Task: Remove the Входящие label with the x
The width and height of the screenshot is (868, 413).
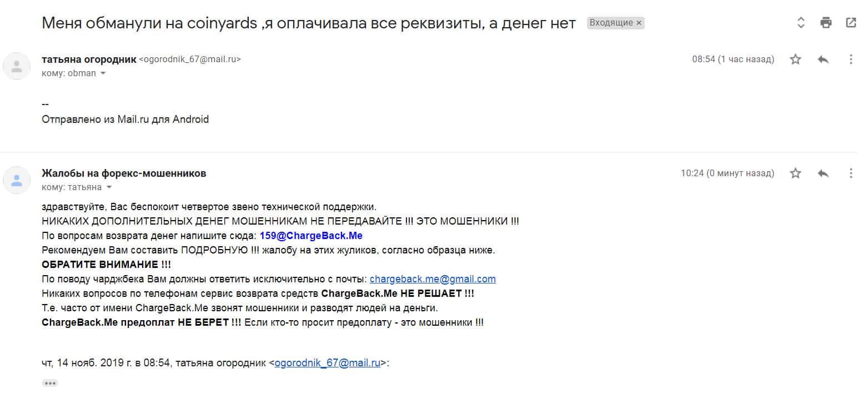Action: click(639, 23)
